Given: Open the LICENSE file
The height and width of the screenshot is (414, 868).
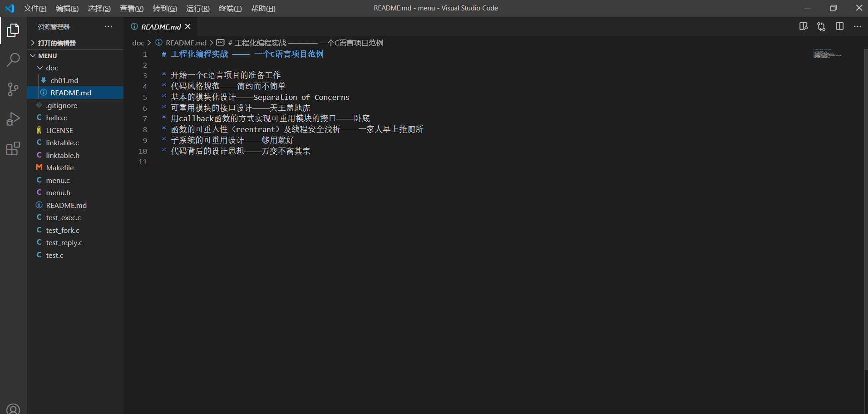Looking at the screenshot, I should click(75, 130).
